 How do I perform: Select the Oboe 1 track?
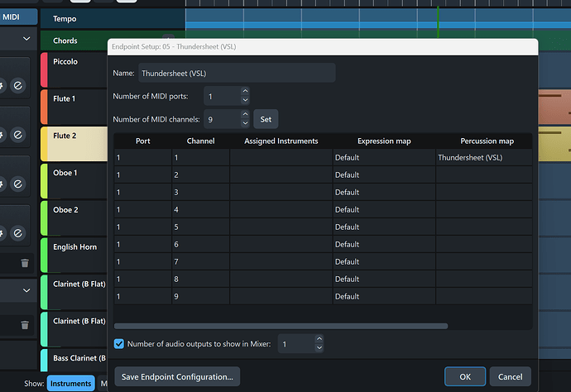click(x=74, y=181)
